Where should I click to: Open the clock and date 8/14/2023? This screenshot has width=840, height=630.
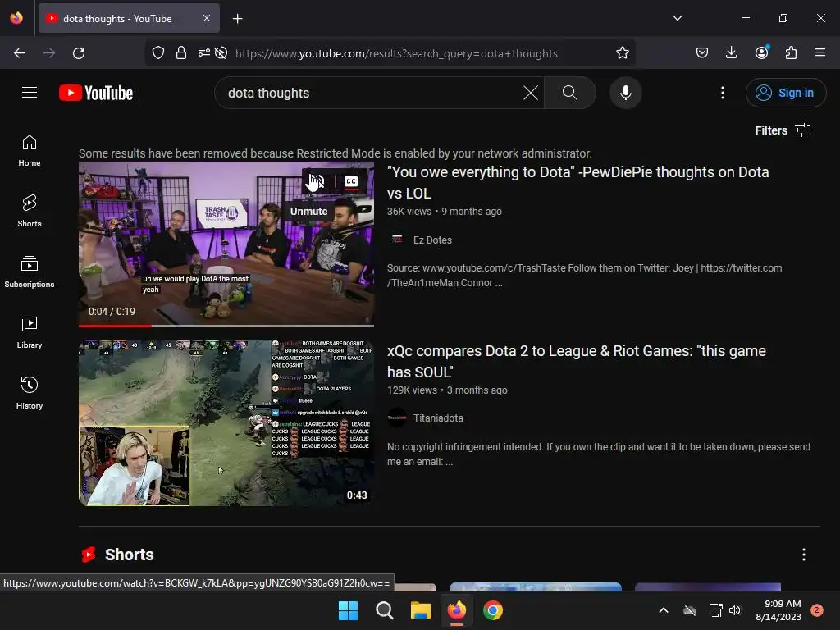coord(778,610)
